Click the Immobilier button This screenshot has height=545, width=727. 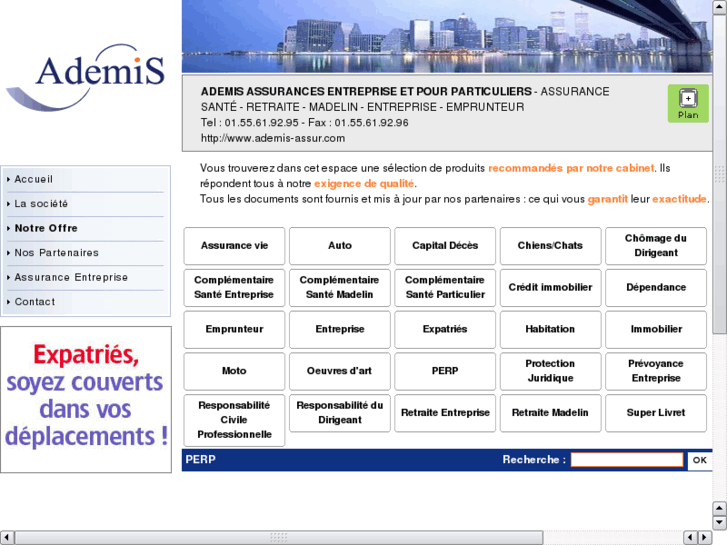[x=656, y=329]
